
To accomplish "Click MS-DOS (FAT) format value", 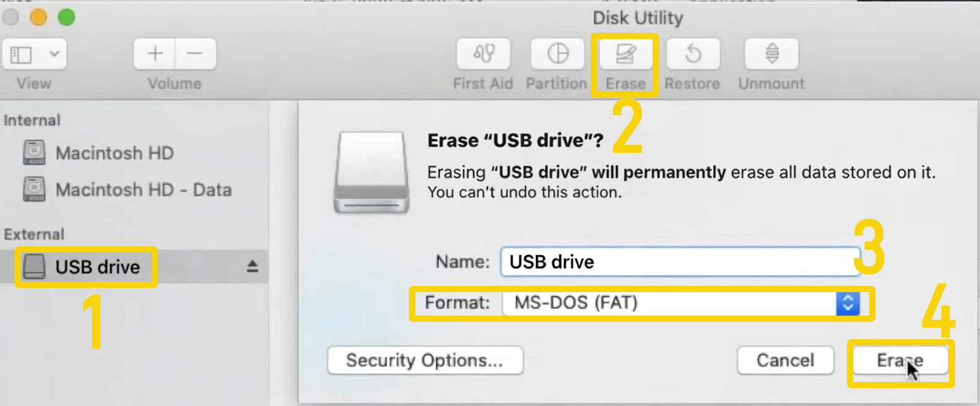I will tap(575, 303).
